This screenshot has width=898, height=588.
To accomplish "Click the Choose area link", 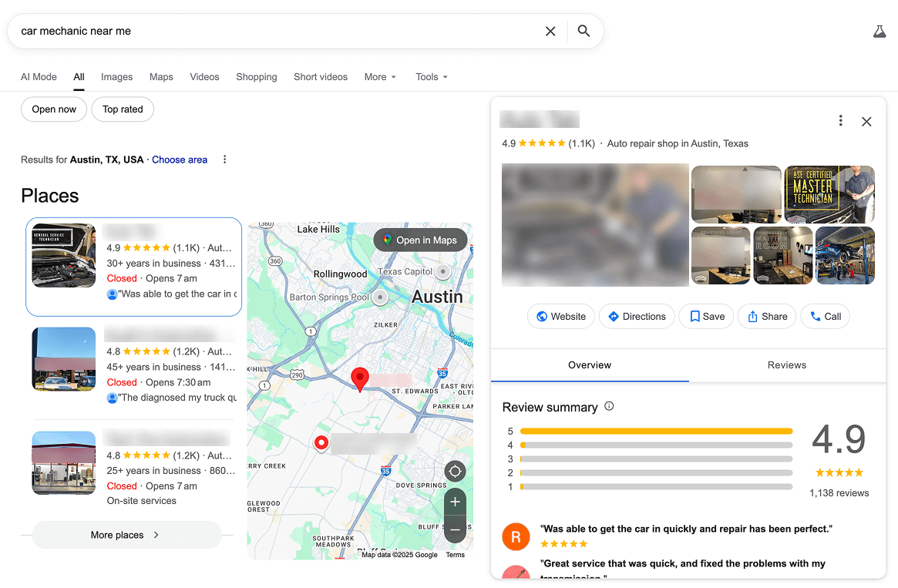I will coord(180,160).
